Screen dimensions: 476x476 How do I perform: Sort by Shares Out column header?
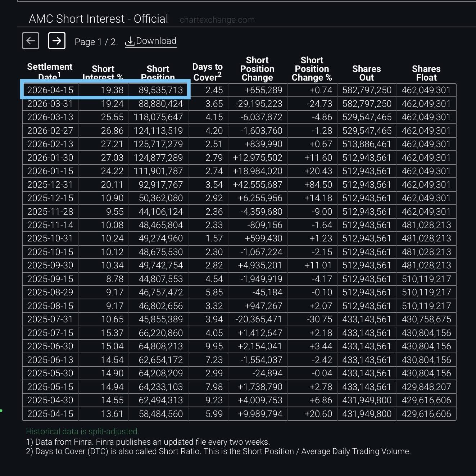(x=366, y=73)
